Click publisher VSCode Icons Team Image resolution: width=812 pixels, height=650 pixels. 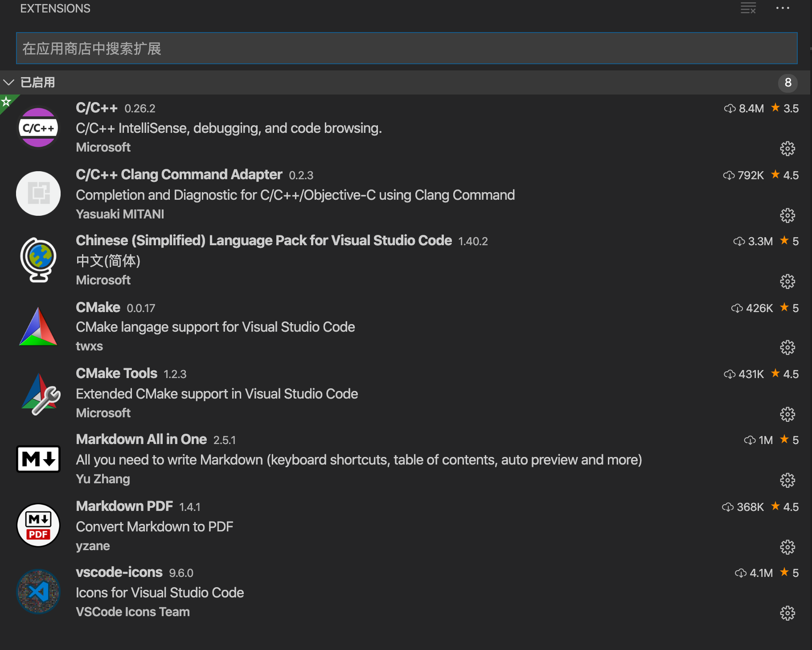coord(133,612)
